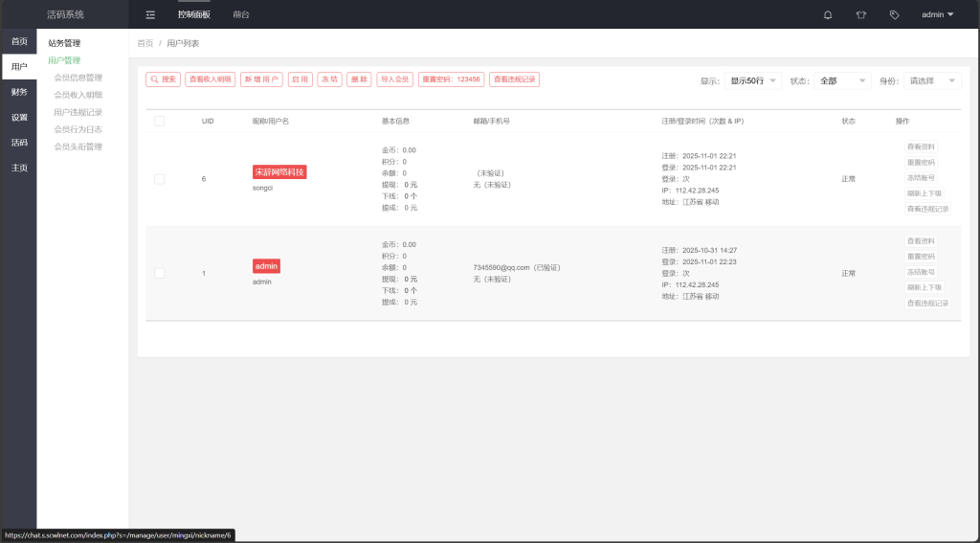Image resolution: width=980 pixels, height=543 pixels.
Task: Click the 导入会员 button
Action: point(394,79)
